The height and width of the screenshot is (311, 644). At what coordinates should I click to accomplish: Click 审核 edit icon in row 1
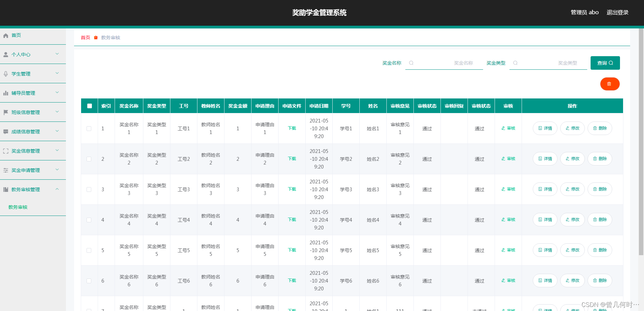pos(503,128)
